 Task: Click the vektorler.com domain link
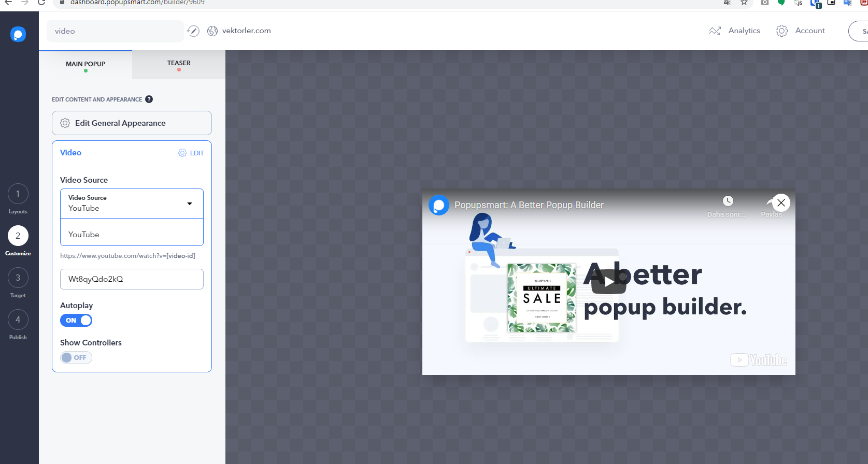click(247, 31)
